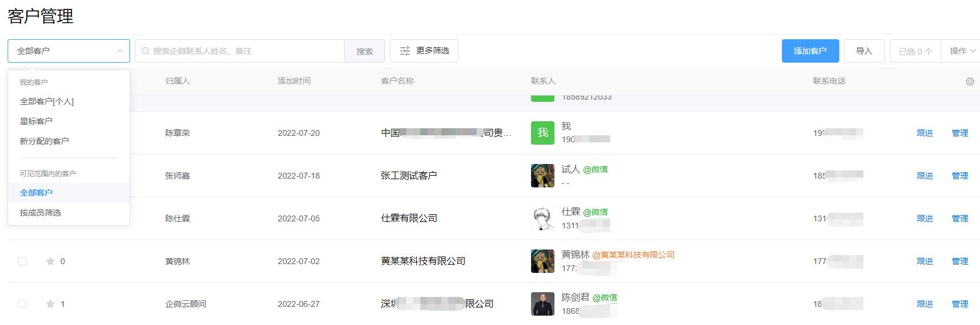This screenshot has width=980, height=325.
Task: Select 星标客户 in the dropdown list
Action: click(36, 121)
